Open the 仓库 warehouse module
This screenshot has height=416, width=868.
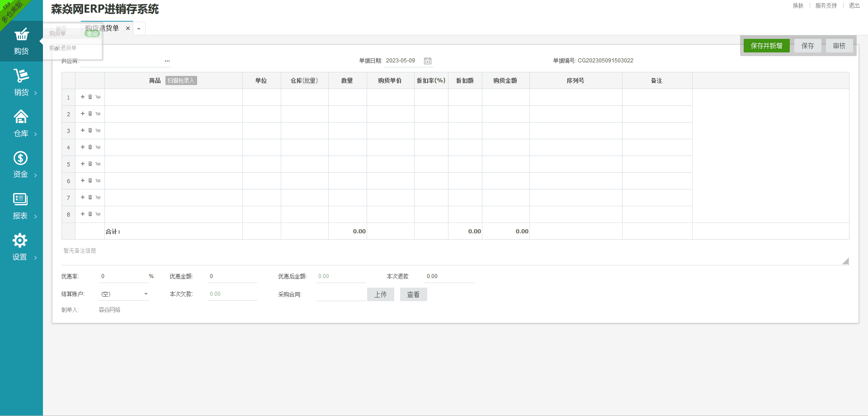click(x=21, y=123)
